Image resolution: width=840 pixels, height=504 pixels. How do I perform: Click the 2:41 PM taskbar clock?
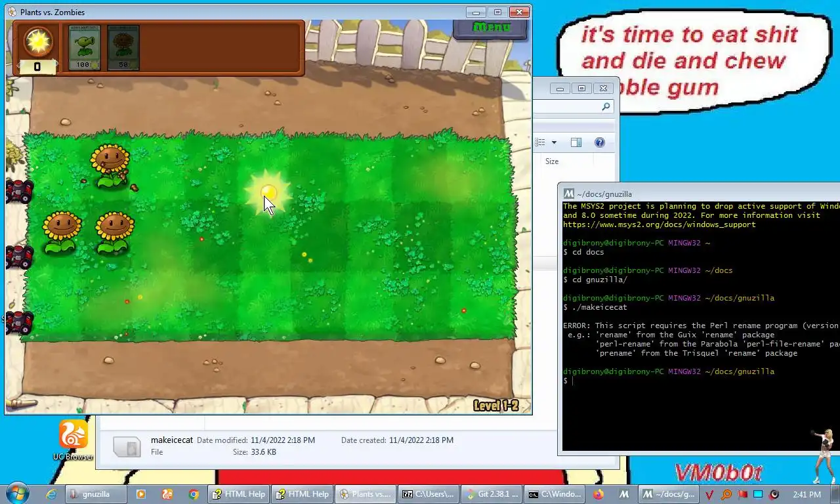pos(807,494)
